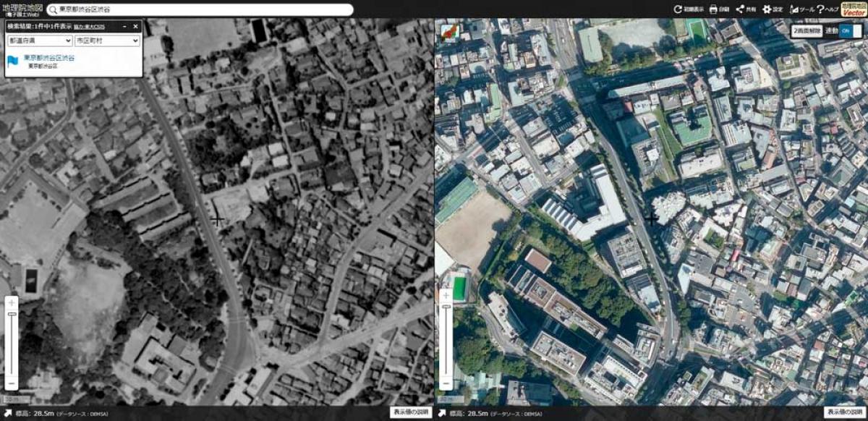Click the left status bar arrow icon

point(7,413)
